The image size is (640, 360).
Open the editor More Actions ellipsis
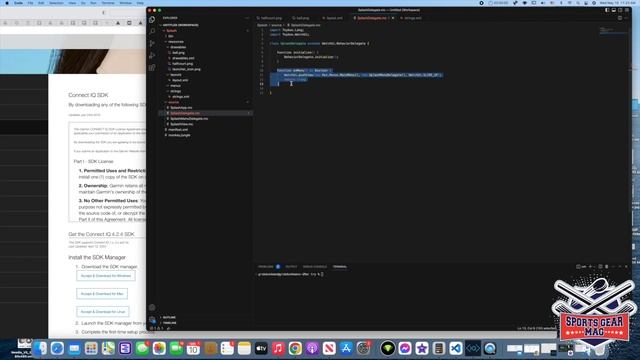(x=626, y=18)
